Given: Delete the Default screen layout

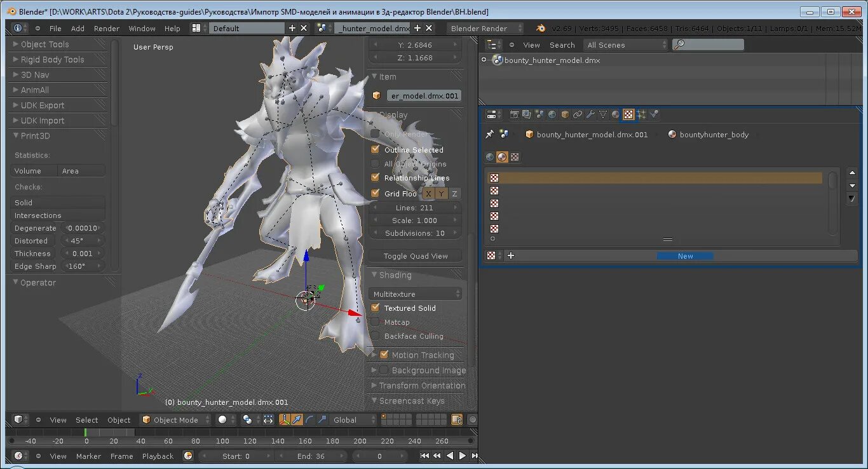Looking at the screenshot, I should coord(304,28).
